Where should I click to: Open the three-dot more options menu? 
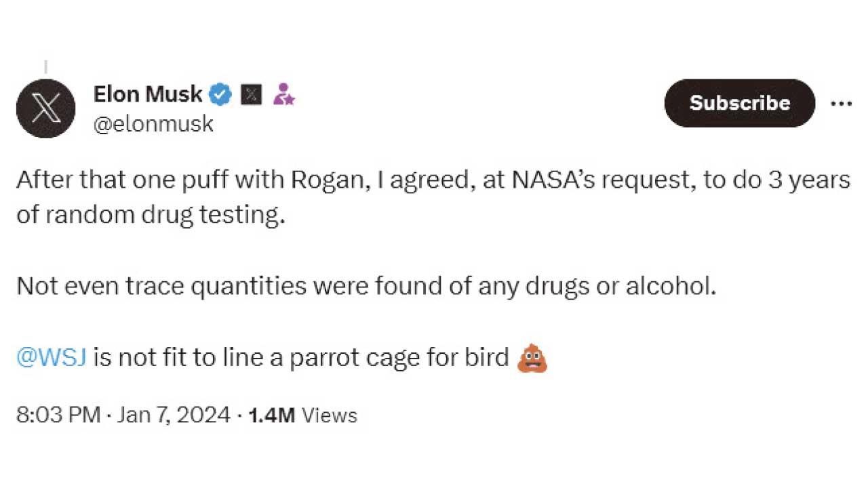tap(841, 104)
